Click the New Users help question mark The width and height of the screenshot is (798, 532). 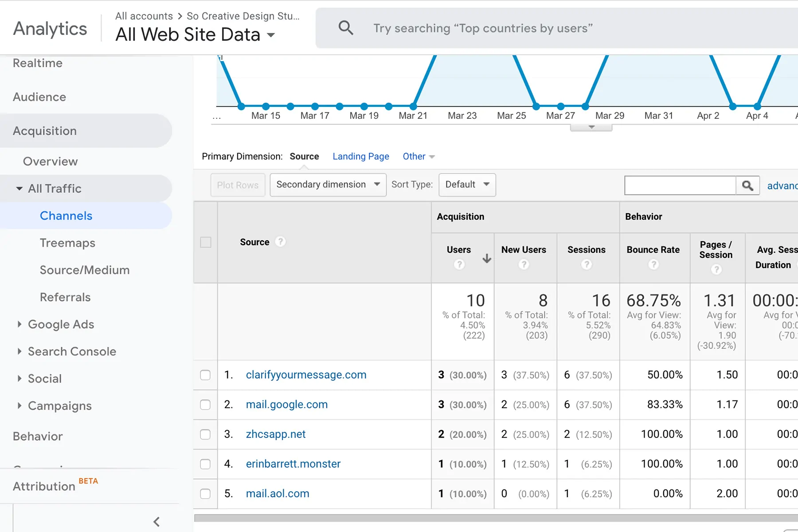pyautogui.click(x=524, y=265)
